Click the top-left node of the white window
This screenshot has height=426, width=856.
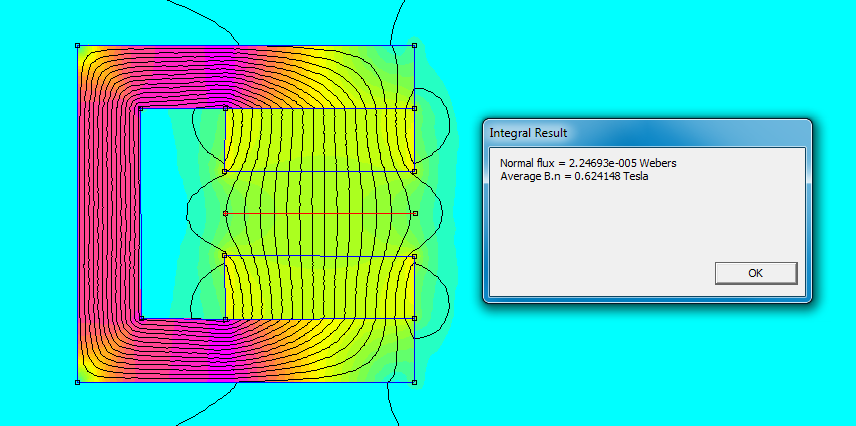[x=141, y=108]
